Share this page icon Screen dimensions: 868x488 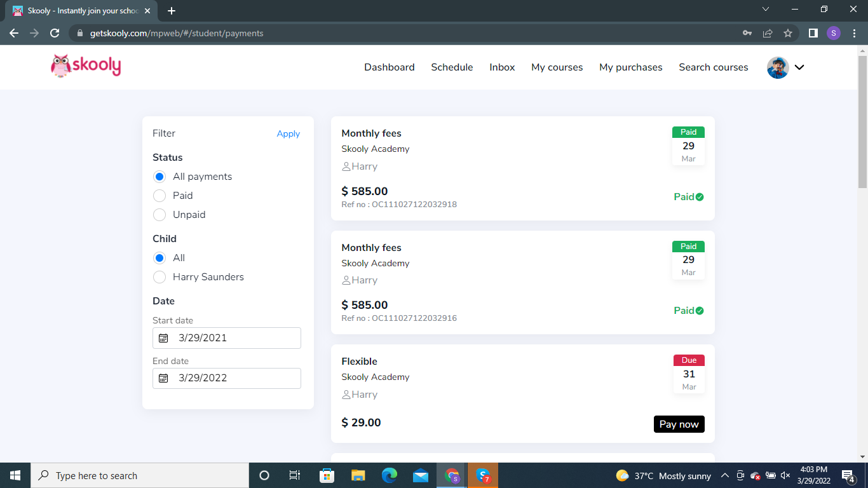(768, 33)
